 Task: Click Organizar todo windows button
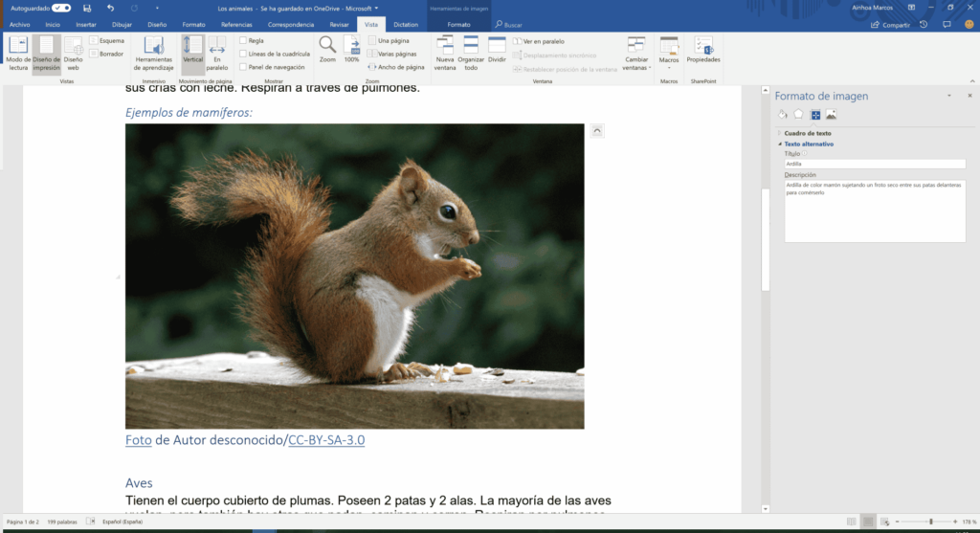[471, 54]
